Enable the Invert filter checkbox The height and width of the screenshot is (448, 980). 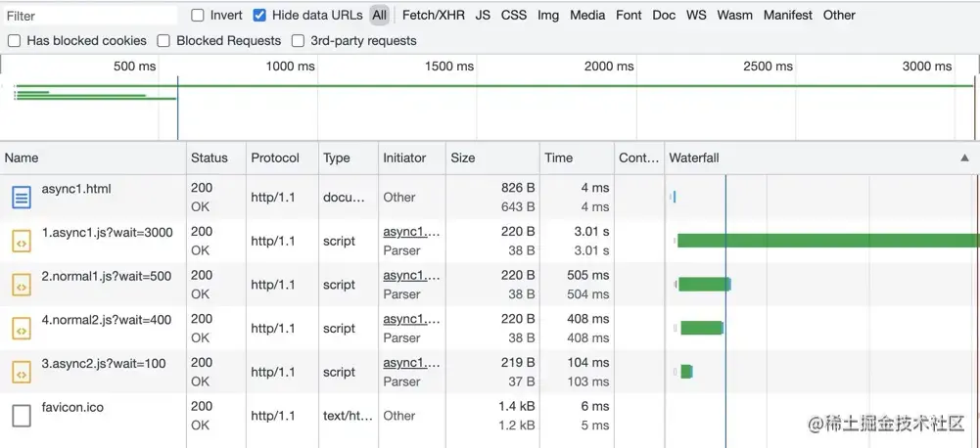click(x=198, y=16)
